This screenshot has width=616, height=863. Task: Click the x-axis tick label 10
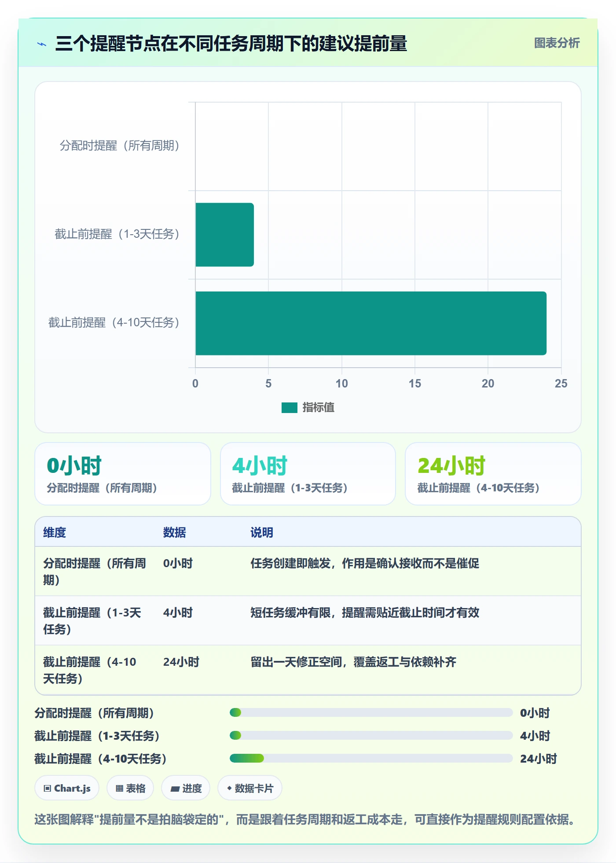click(x=341, y=384)
